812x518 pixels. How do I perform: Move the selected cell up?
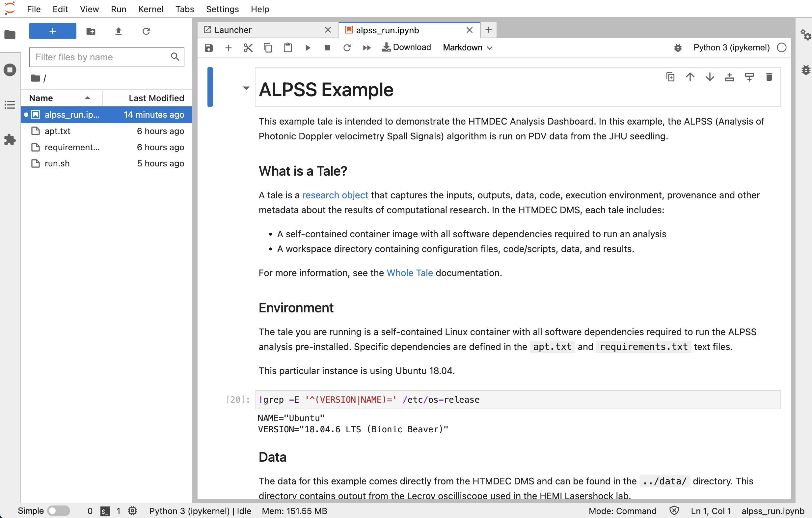pos(690,76)
